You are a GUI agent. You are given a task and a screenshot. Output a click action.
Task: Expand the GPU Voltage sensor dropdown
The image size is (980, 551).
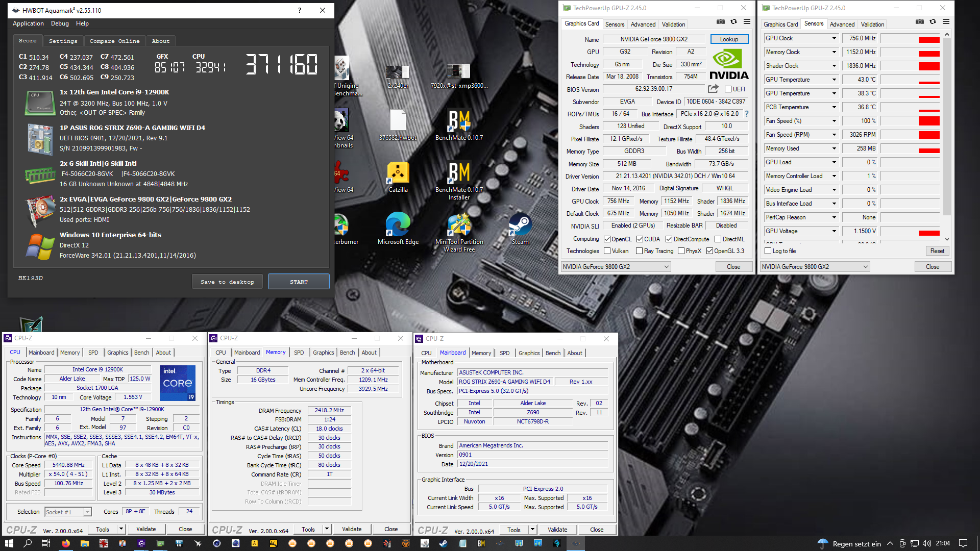click(x=834, y=231)
